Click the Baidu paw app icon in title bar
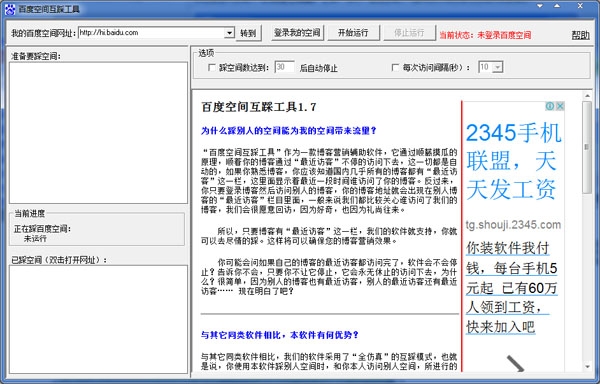 point(10,9)
